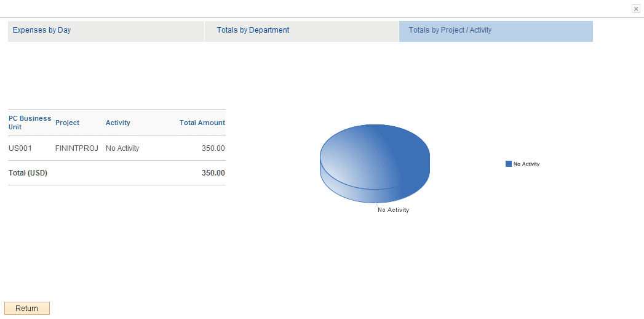Switch to Expenses by Day tab

106,31
